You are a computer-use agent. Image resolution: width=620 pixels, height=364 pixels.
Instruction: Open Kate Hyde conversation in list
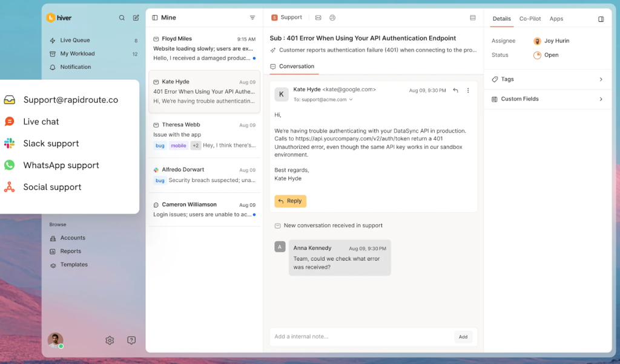(205, 91)
